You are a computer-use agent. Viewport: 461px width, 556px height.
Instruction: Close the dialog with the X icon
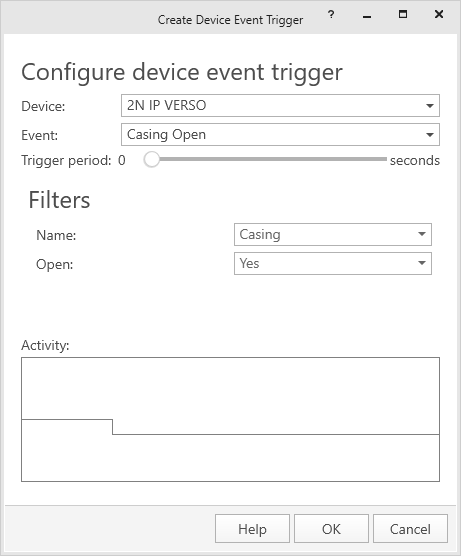(439, 14)
